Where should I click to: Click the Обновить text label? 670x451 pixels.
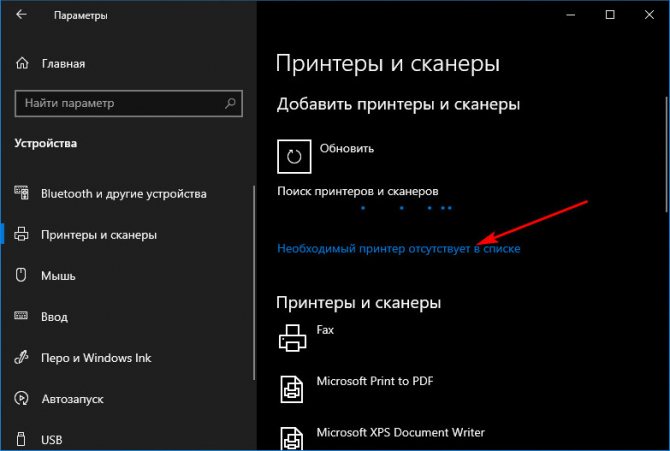click(347, 148)
